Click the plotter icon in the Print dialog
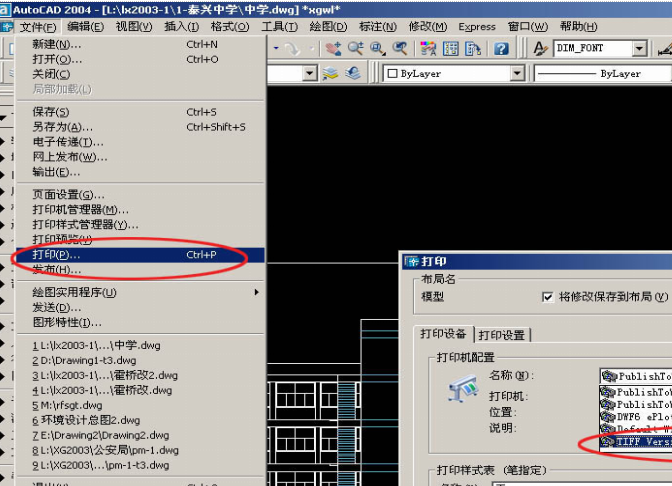672x486 pixels. click(x=463, y=389)
